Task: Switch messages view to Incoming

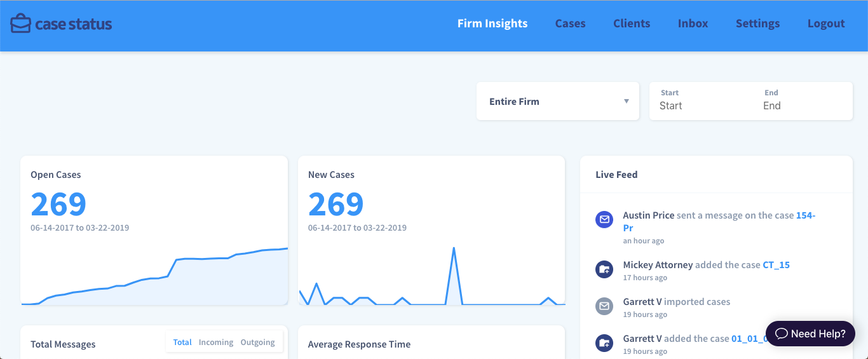Action: pyautogui.click(x=216, y=342)
